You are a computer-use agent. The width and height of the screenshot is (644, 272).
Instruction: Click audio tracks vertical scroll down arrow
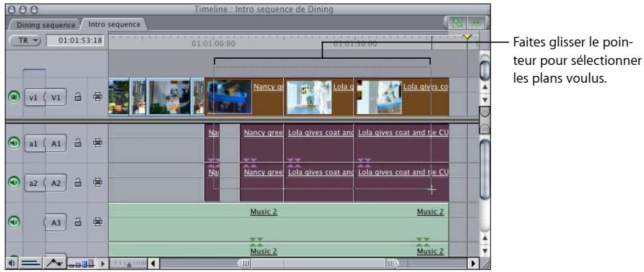point(485,251)
